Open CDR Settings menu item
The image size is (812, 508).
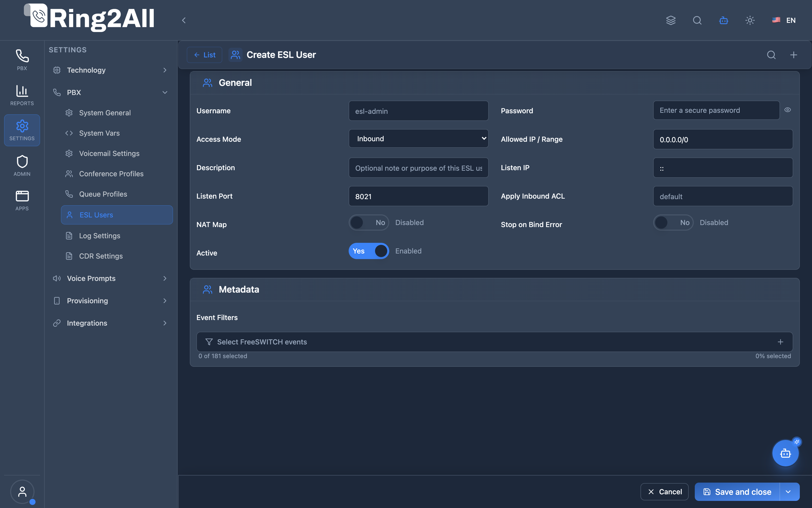point(117,256)
